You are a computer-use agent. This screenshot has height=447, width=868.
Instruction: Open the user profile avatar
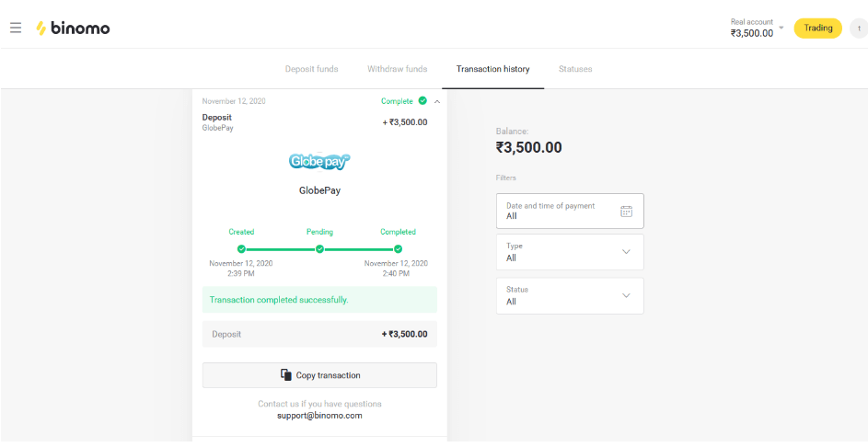pos(858,29)
